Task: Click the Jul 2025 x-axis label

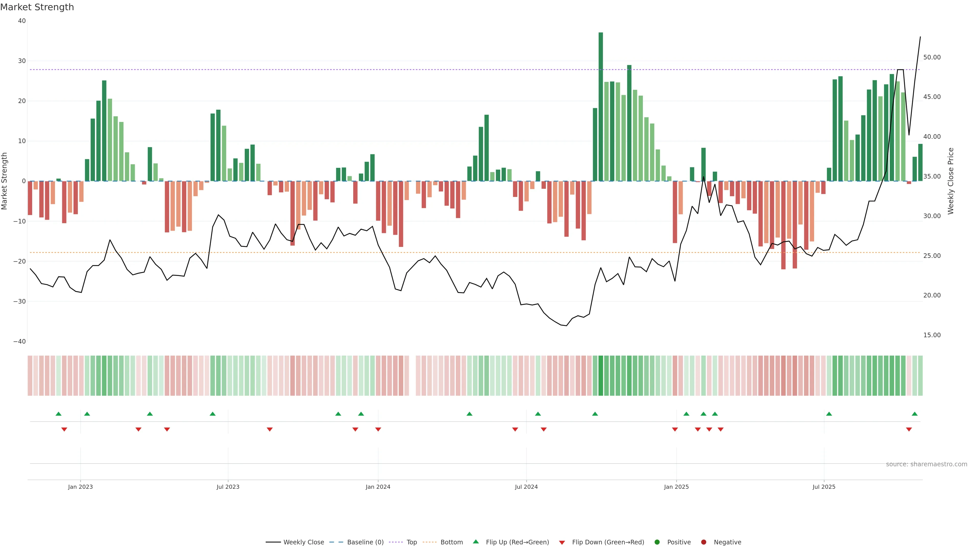Action: pos(824,487)
